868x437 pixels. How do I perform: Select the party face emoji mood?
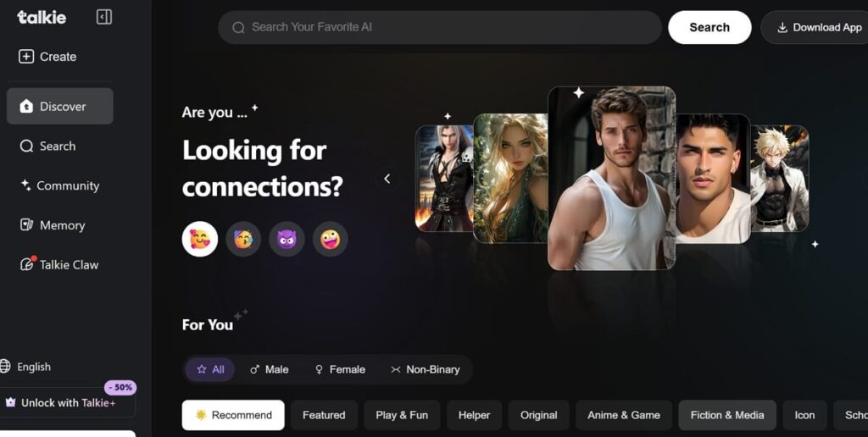pyautogui.click(x=243, y=239)
